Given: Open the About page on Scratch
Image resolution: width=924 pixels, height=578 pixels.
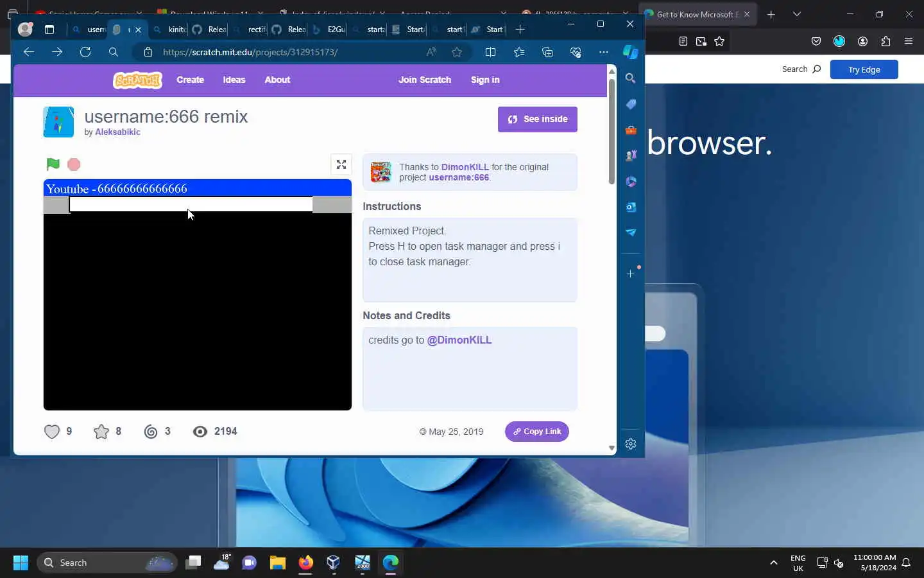Looking at the screenshot, I should (x=277, y=80).
